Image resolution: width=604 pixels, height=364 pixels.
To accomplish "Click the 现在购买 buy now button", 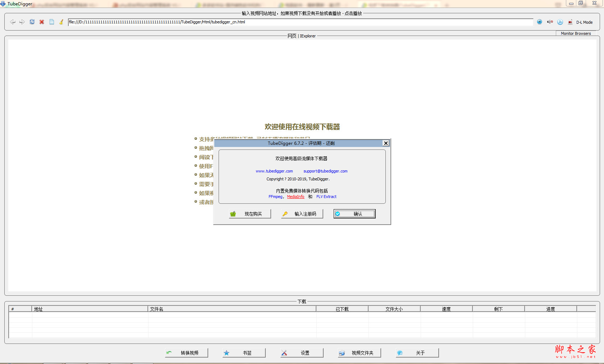I will [x=250, y=214].
